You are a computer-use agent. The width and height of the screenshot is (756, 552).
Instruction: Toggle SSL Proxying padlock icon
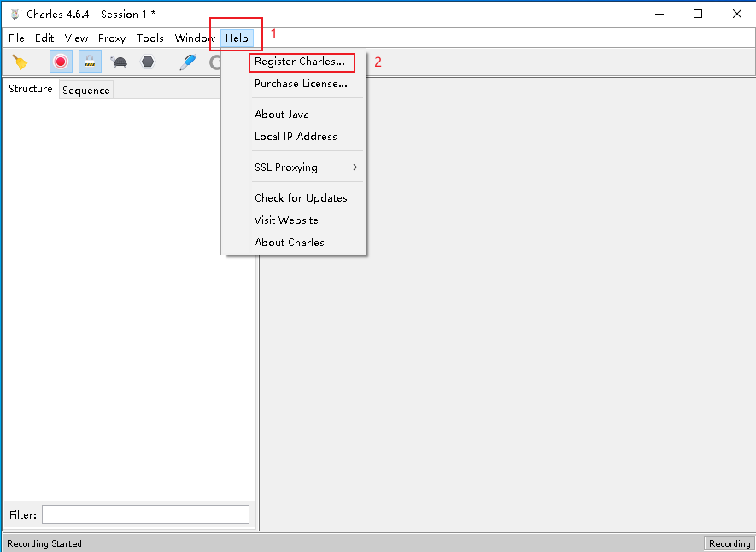90,62
